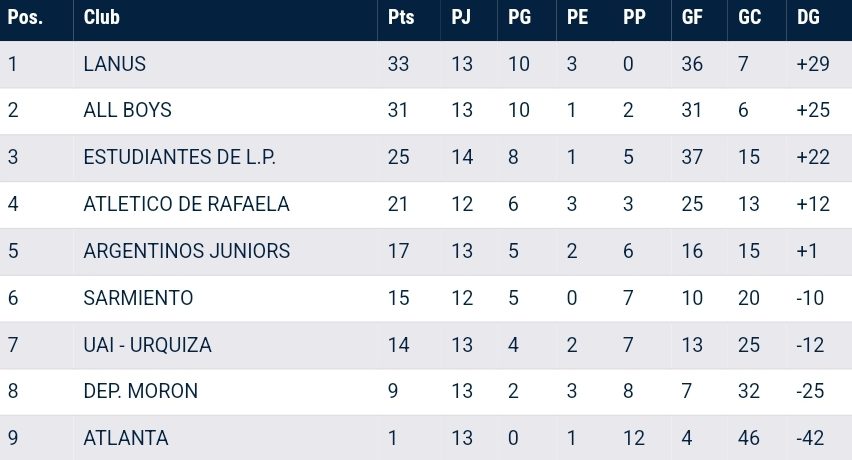Click the GF column header
Viewport: 852px width, 460px height.
tap(692, 17)
